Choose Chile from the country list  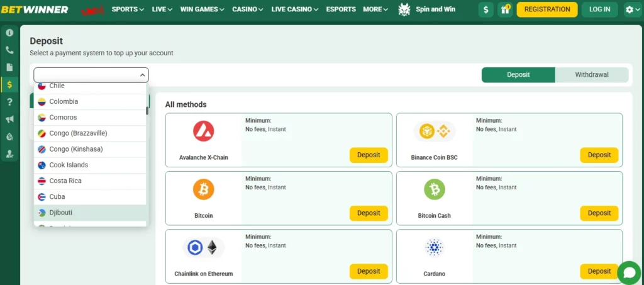90,87
